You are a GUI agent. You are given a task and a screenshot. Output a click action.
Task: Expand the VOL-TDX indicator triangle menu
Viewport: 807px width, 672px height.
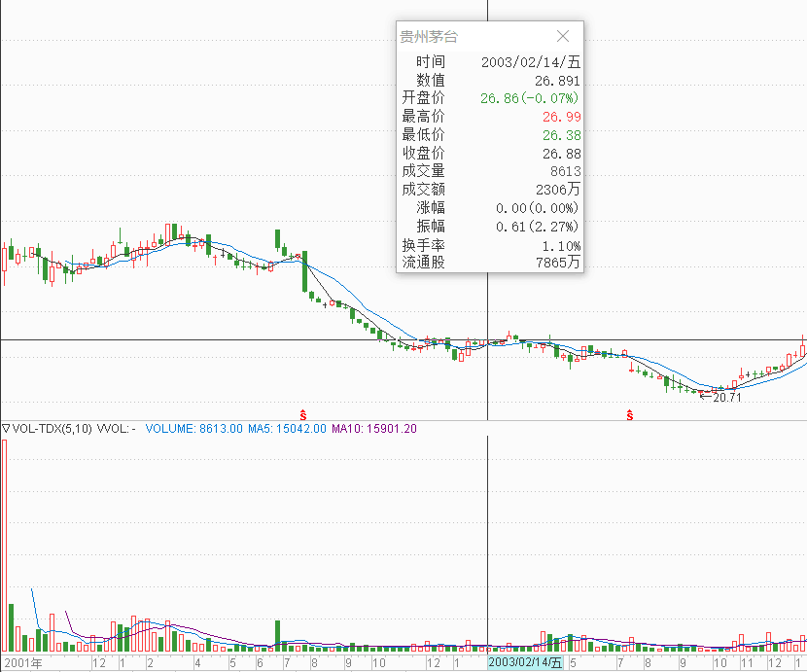6,428
